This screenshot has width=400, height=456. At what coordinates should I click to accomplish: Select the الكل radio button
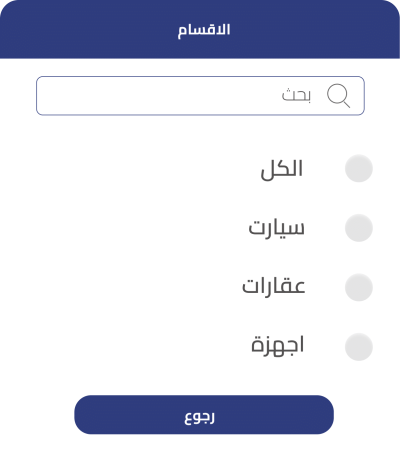pos(359,168)
